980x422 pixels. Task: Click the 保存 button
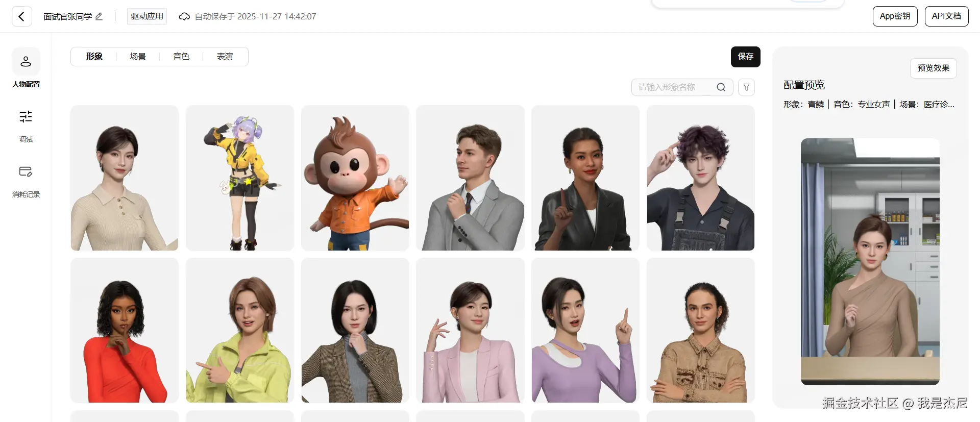point(745,57)
